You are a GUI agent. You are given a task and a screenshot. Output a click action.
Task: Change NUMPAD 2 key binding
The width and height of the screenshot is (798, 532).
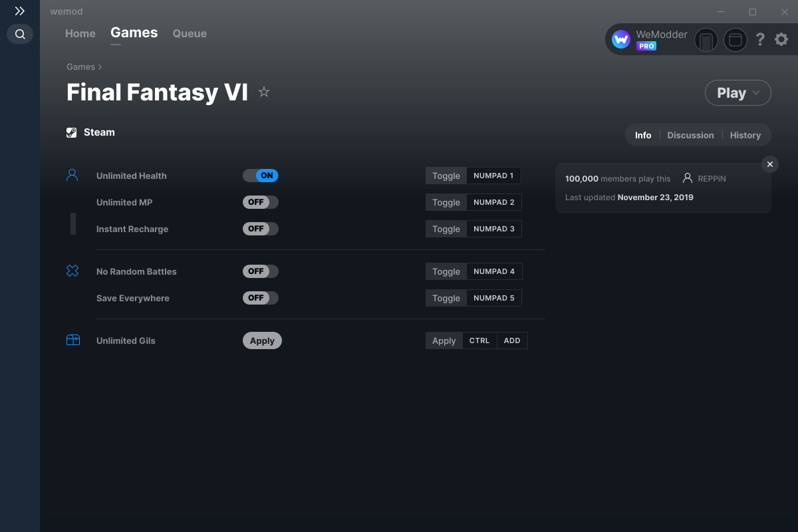494,202
